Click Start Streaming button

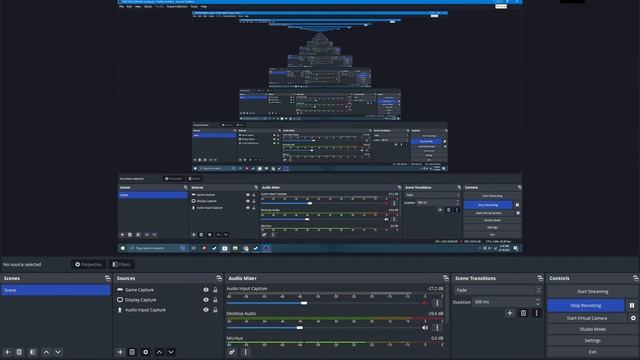pyautogui.click(x=592, y=291)
